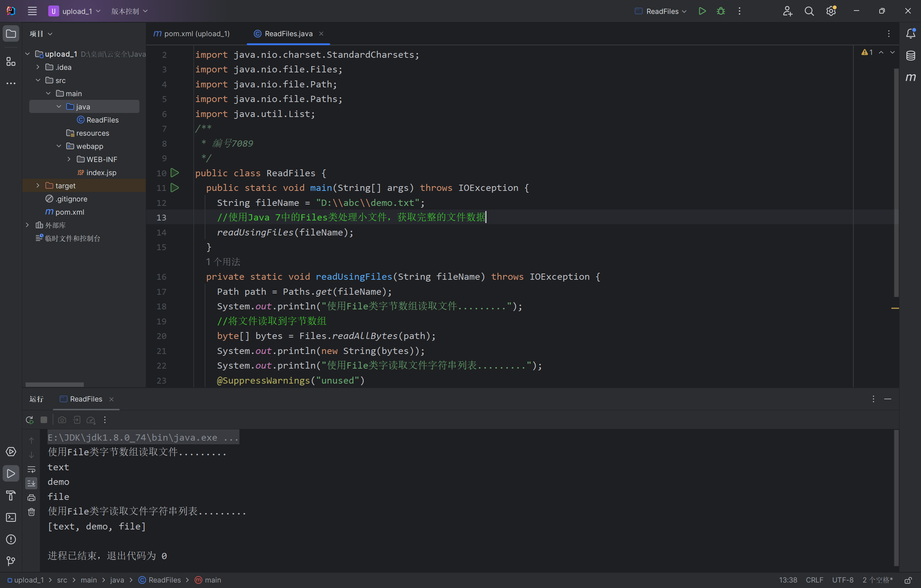Collapse the webapp folder

58,146
